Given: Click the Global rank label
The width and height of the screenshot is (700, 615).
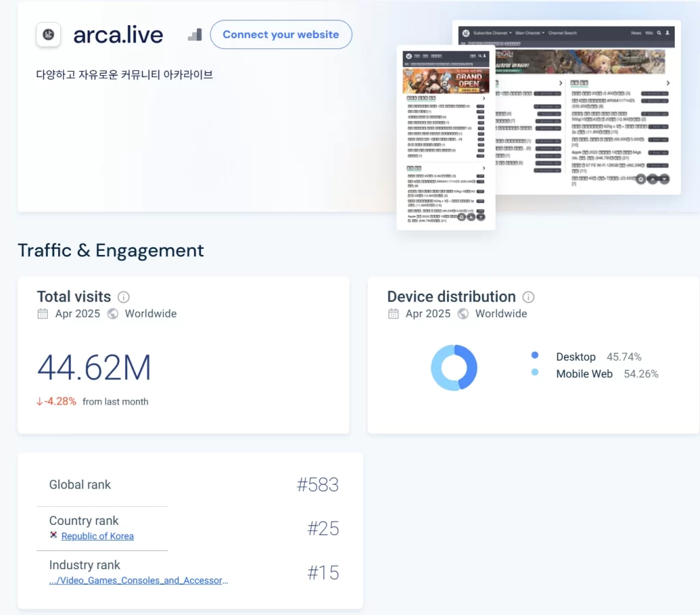Looking at the screenshot, I should pos(80,484).
